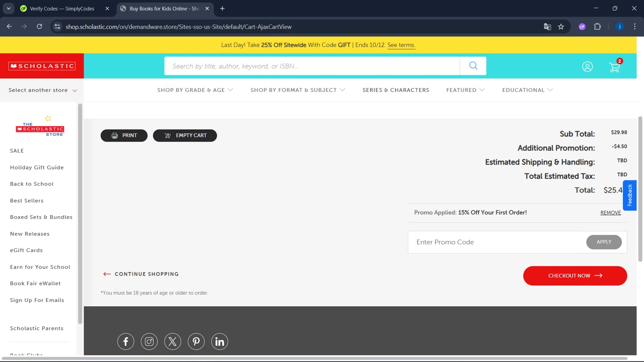Open the account profile icon

[x=587, y=66]
